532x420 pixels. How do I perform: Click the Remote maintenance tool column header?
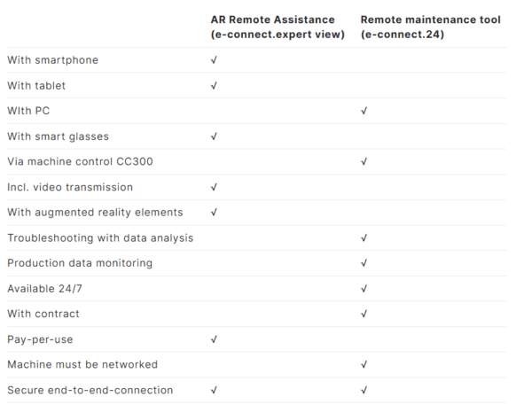tap(430, 27)
